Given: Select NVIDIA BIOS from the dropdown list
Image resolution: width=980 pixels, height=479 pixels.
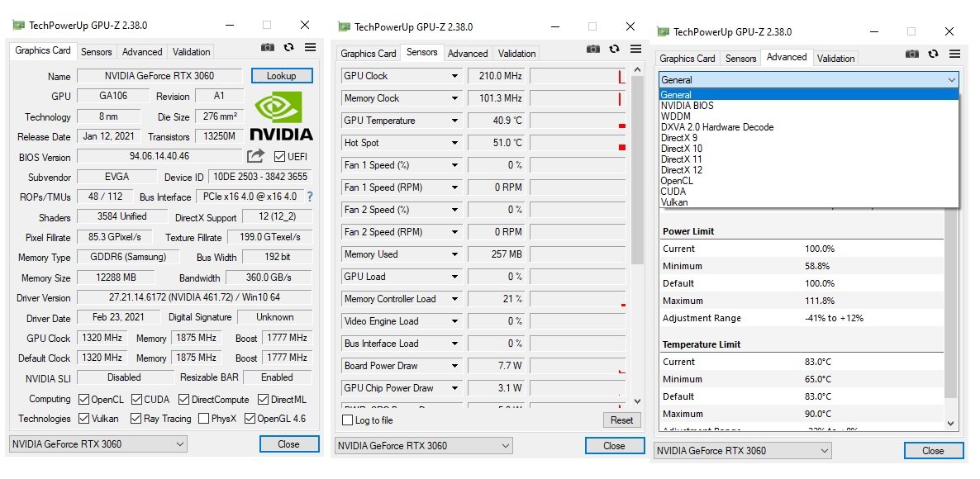Looking at the screenshot, I should click(x=809, y=106).
